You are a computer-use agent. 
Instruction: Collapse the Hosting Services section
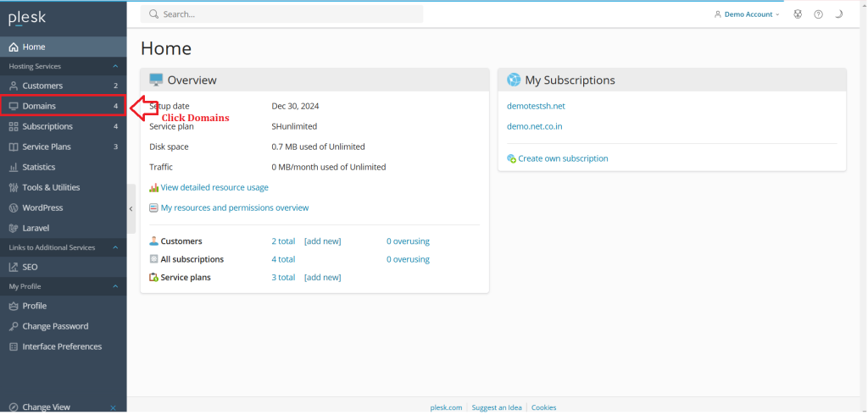click(115, 66)
